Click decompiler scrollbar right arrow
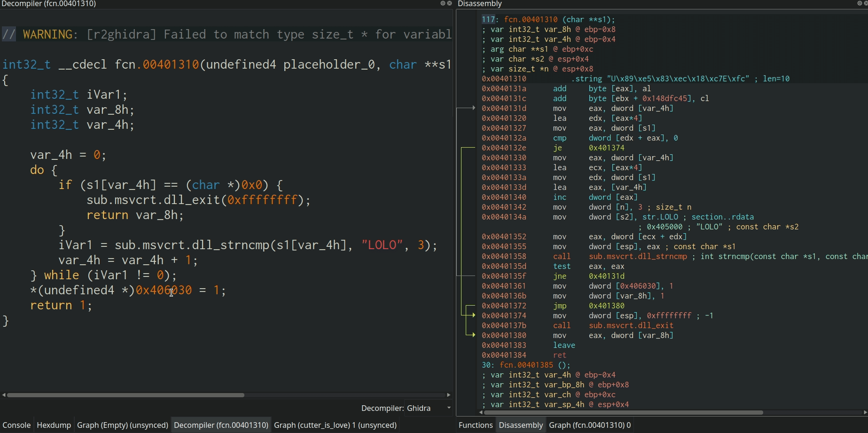Viewport: 868px width, 433px height. [448, 395]
